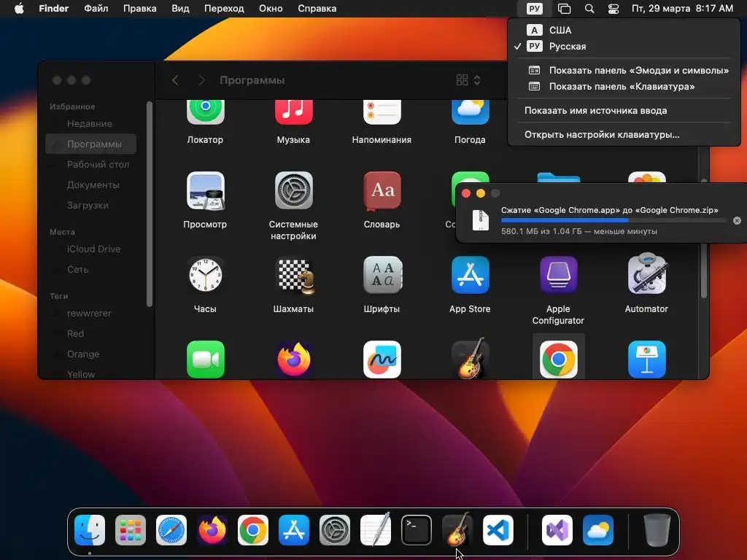Select Программы in the sidebar

click(x=90, y=144)
